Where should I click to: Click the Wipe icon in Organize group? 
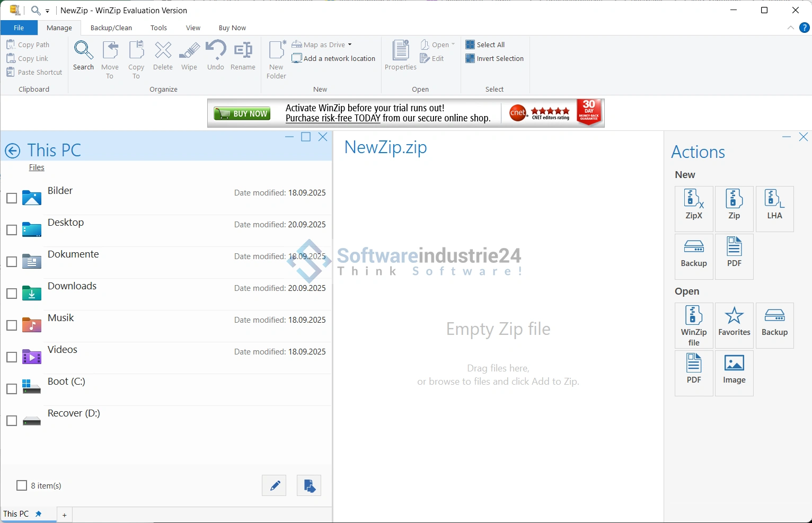click(189, 56)
